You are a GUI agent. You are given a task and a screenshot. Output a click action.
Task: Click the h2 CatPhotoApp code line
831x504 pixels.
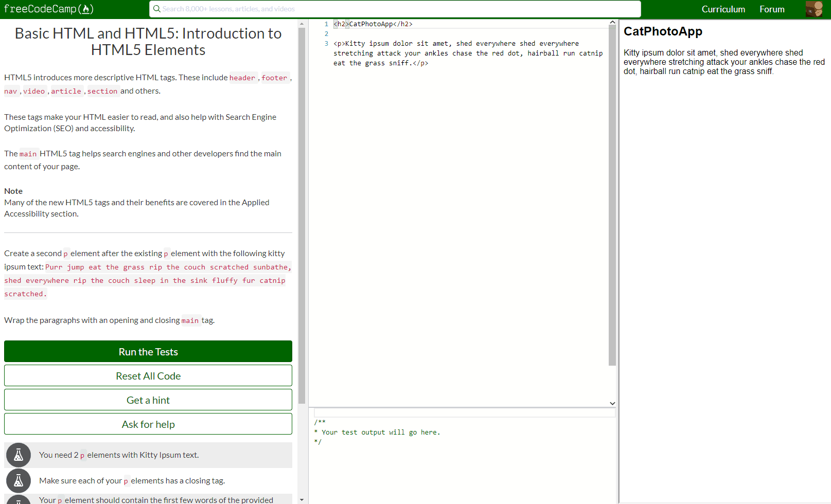pos(373,24)
